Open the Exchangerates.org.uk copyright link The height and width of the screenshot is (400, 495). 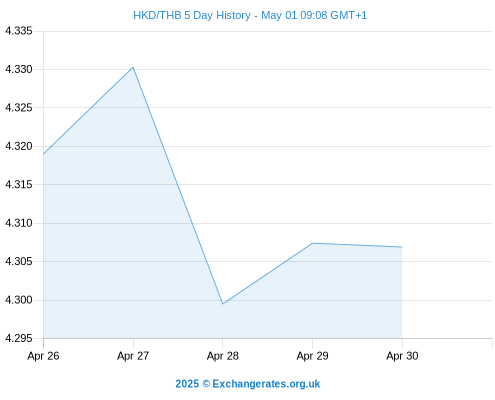click(x=248, y=384)
